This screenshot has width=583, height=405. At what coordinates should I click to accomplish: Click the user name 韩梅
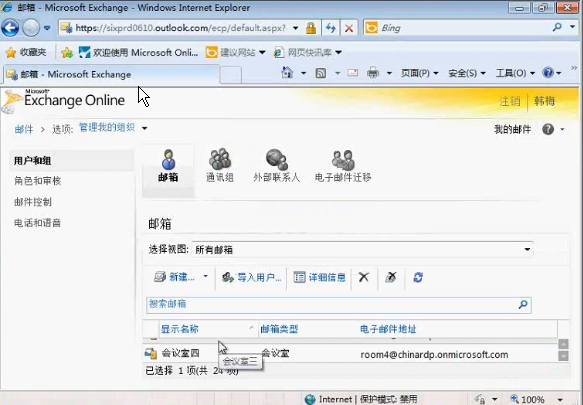tap(544, 101)
